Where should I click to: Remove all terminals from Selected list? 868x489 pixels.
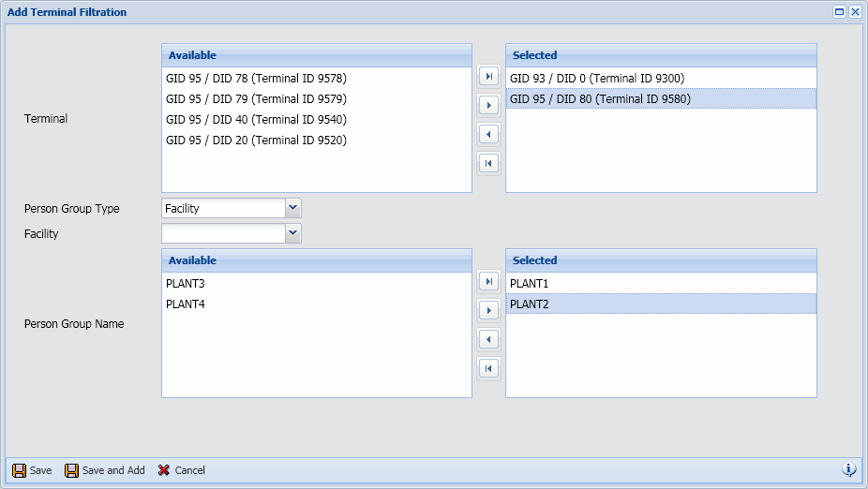point(488,163)
